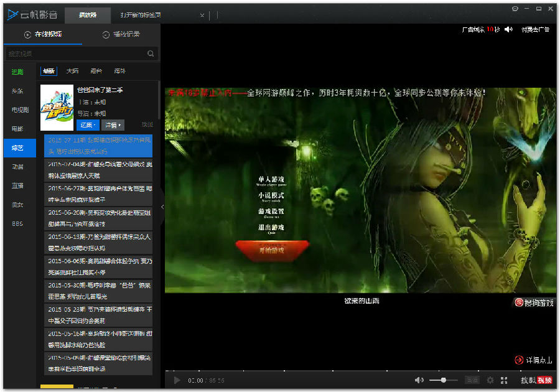The image size is (560, 392).
Task: Minimize the player window
Action: pyautogui.click(x=527, y=9)
